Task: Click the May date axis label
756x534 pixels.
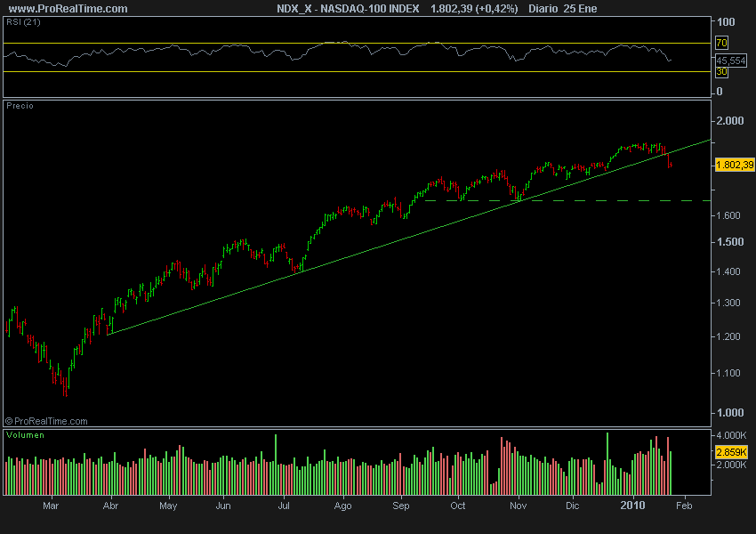Action: click(x=168, y=506)
